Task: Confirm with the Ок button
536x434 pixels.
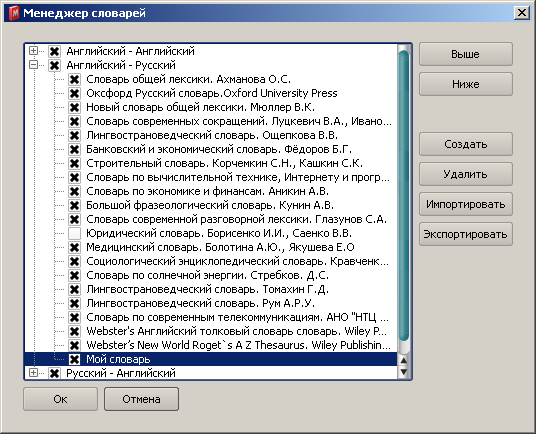Action: click(x=61, y=399)
